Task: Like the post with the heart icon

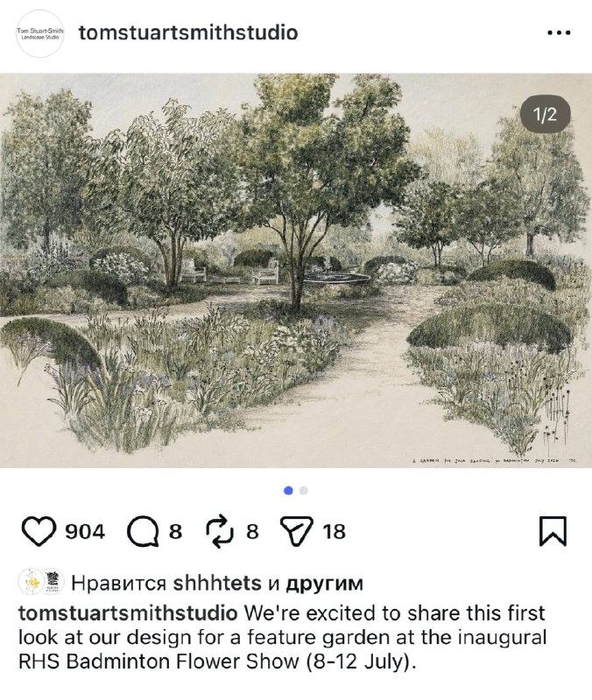Action: [39, 531]
